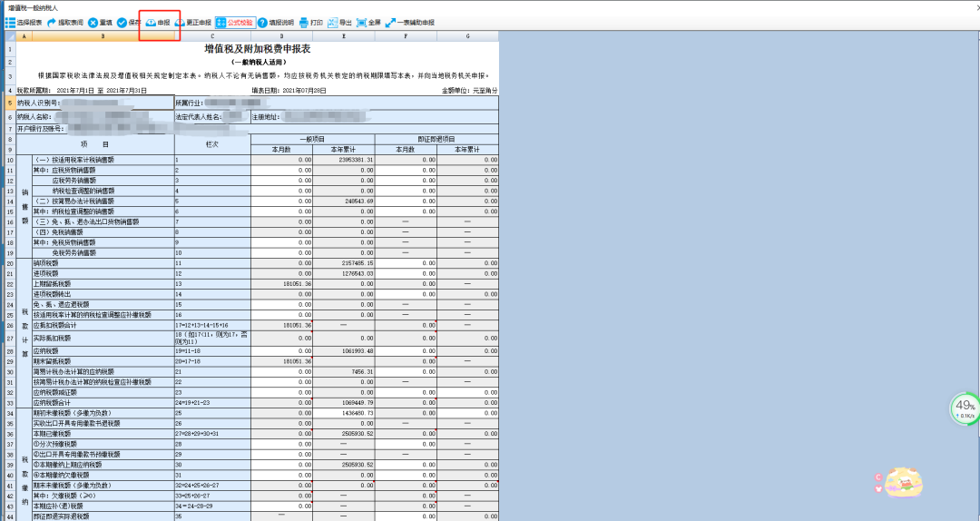Click the select-all corner of the spreadsheet

[x=10, y=36]
